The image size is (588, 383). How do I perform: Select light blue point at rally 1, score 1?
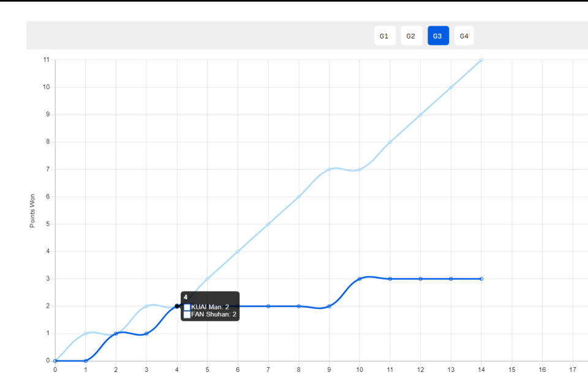(x=86, y=333)
